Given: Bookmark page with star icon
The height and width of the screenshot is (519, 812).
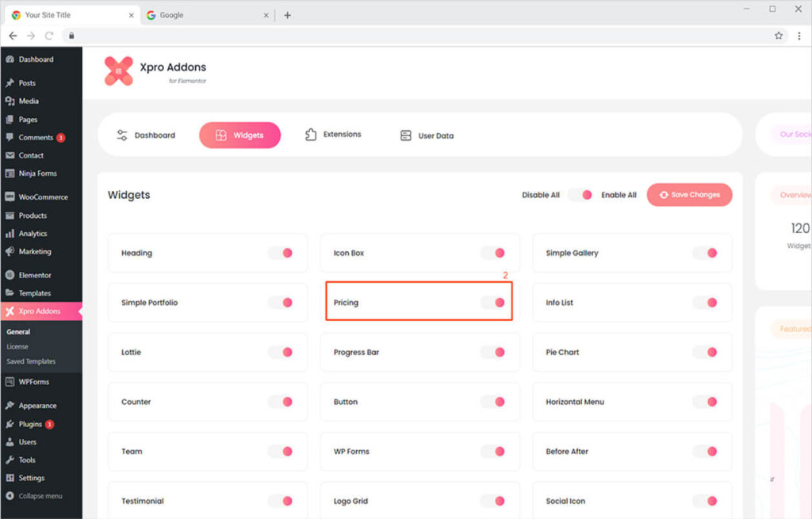Looking at the screenshot, I should (779, 36).
